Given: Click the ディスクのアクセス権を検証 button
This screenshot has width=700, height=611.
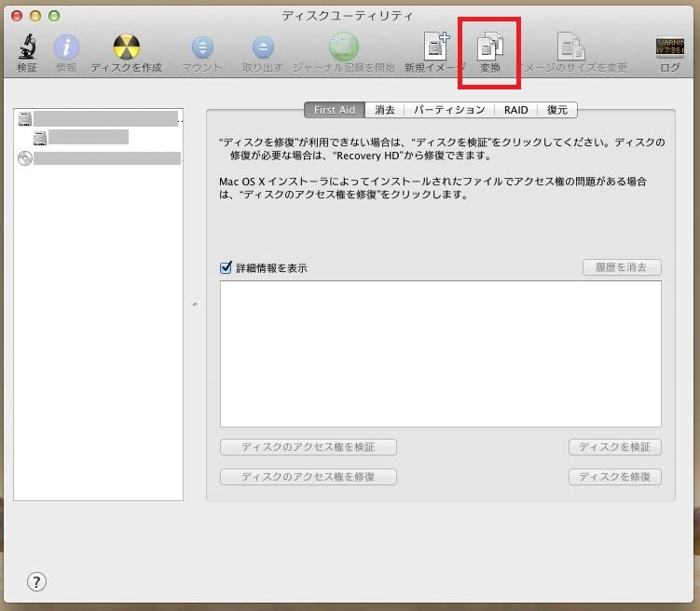Looking at the screenshot, I should tap(308, 447).
